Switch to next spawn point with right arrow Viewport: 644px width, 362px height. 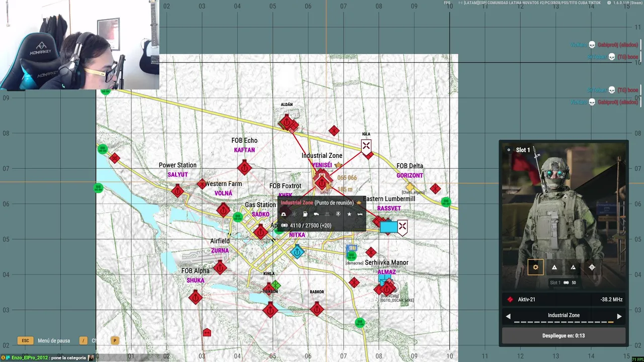click(619, 316)
